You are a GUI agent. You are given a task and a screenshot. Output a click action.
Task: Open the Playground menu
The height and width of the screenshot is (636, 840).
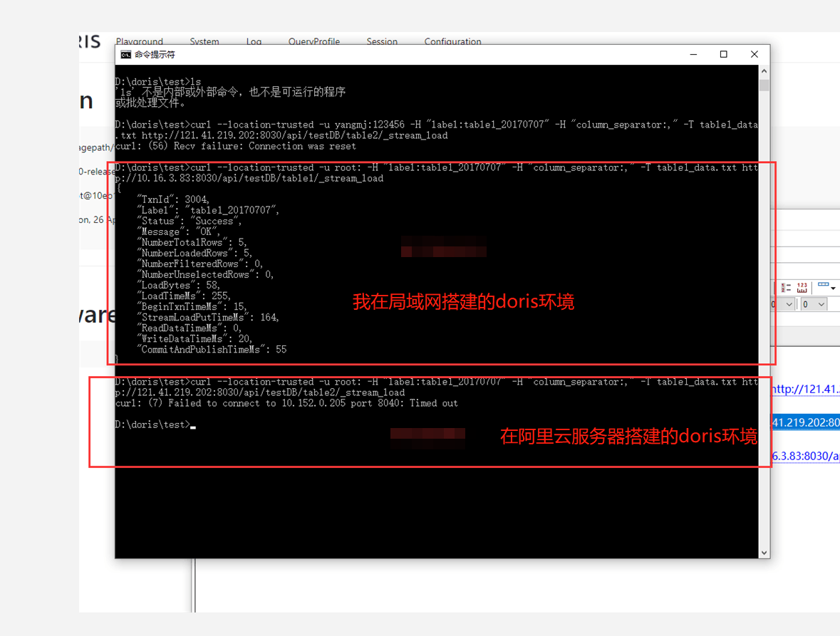140,41
